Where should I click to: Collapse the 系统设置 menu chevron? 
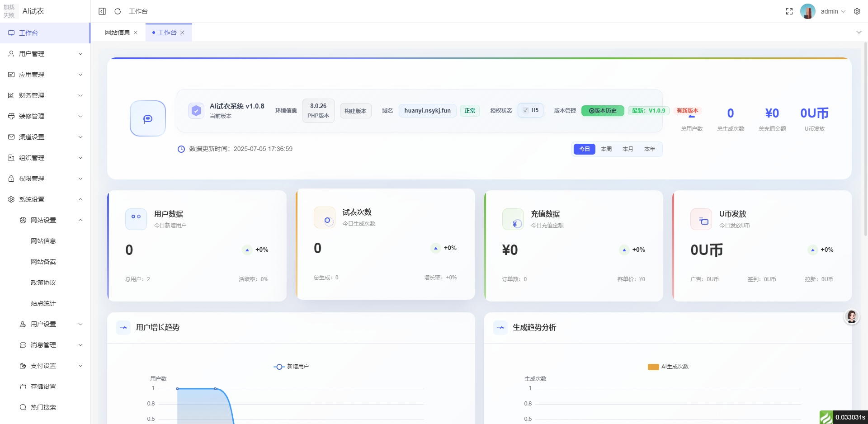point(80,199)
